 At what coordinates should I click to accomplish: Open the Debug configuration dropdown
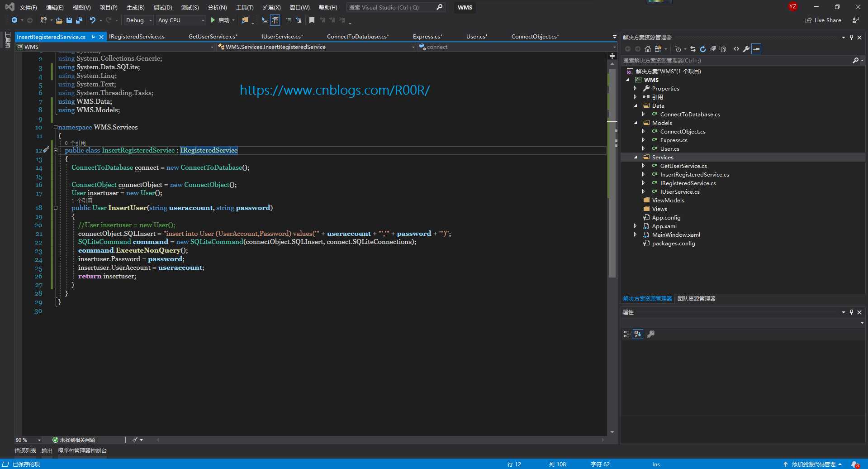point(139,20)
